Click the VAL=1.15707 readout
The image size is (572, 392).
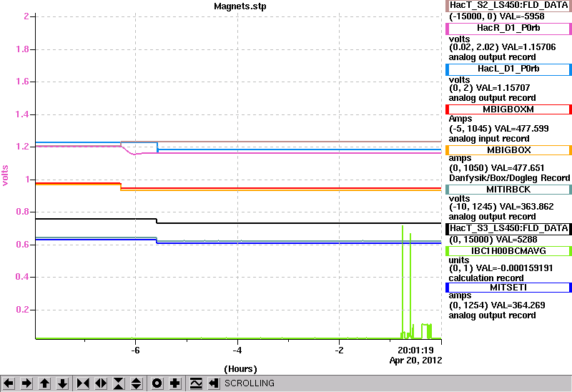[503, 88]
